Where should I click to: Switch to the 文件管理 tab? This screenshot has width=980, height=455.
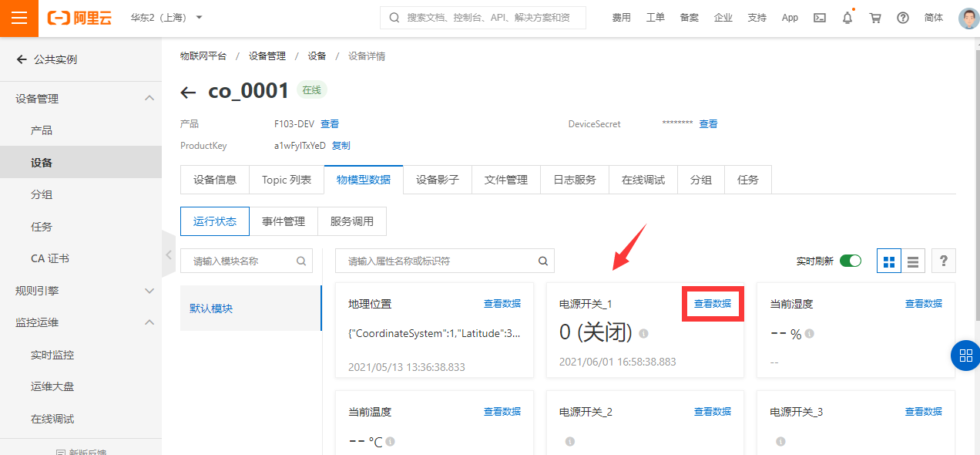pos(506,180)
